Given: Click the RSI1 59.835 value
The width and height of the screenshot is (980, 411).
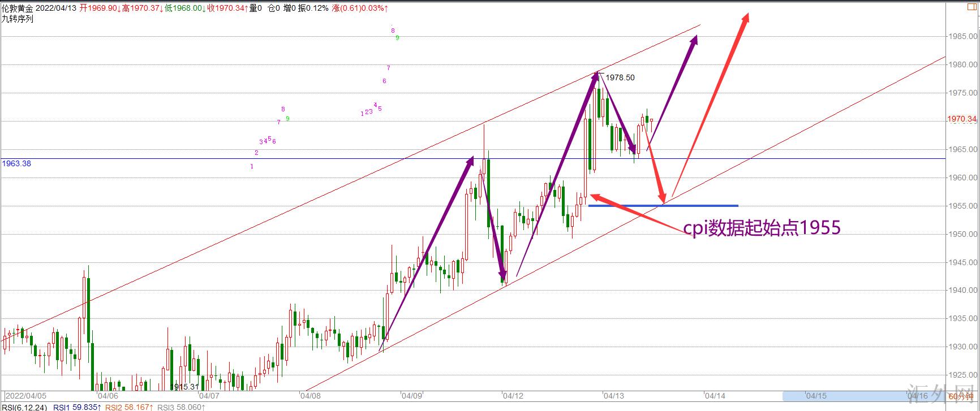Looking at the screenshot, I should (x=77, y=407).
